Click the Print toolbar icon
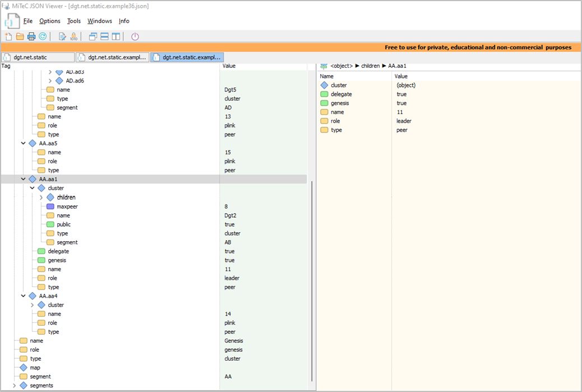582x392 pixels. point(31,36)
